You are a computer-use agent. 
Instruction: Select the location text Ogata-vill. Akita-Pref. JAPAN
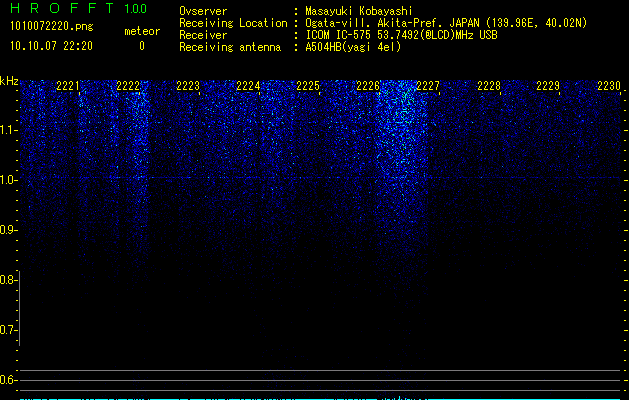pos(392,23)
